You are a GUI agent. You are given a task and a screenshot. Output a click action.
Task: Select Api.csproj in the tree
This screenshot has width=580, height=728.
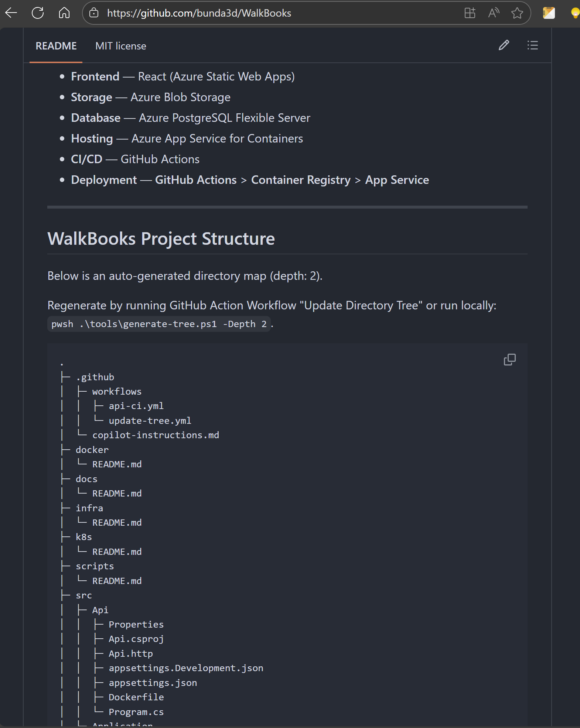[136, 639]
